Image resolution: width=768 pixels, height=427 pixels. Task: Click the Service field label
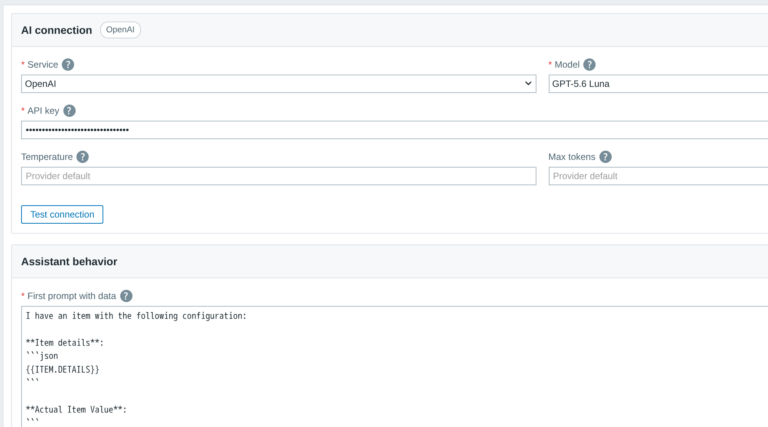click(43, 65)
